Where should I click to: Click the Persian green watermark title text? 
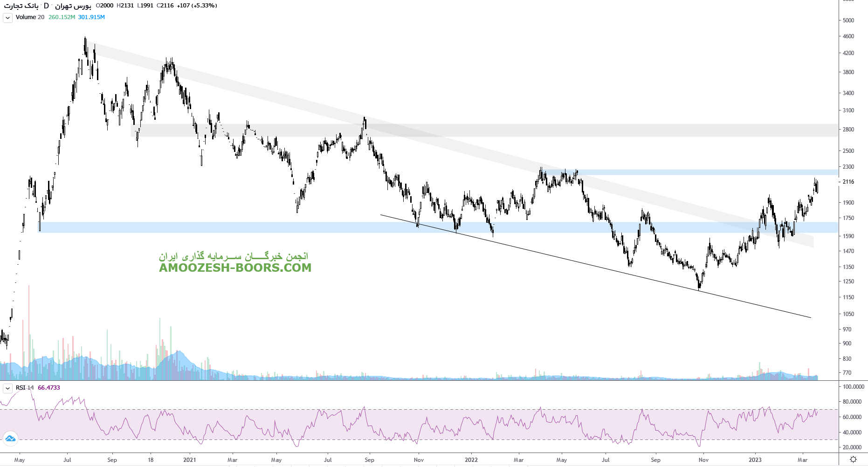click(233, 256)
